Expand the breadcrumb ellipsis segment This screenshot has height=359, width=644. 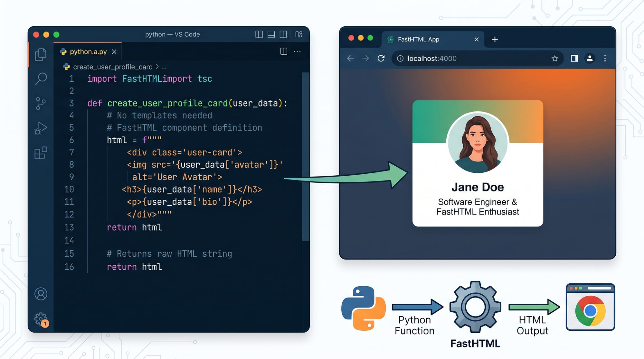click(164, 67)
